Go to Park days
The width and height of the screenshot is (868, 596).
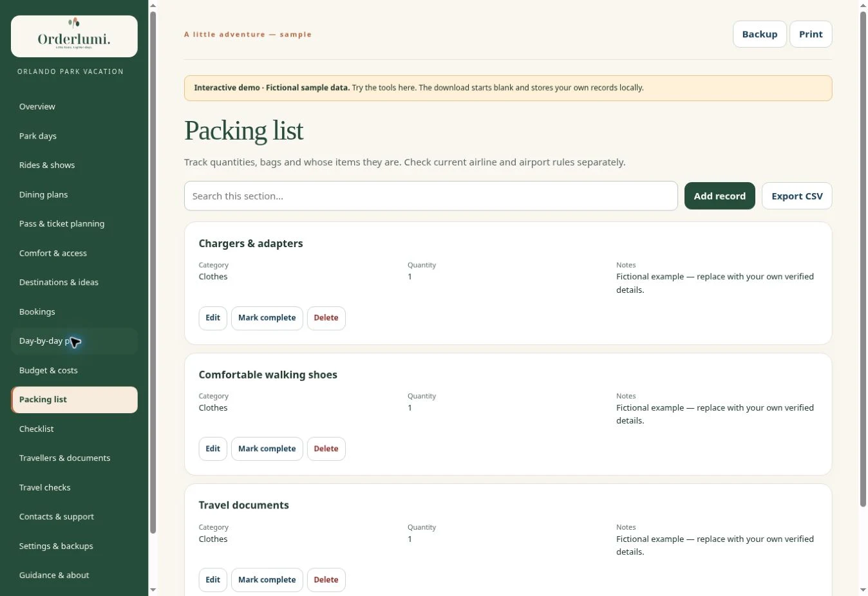(x=74, y=136)
